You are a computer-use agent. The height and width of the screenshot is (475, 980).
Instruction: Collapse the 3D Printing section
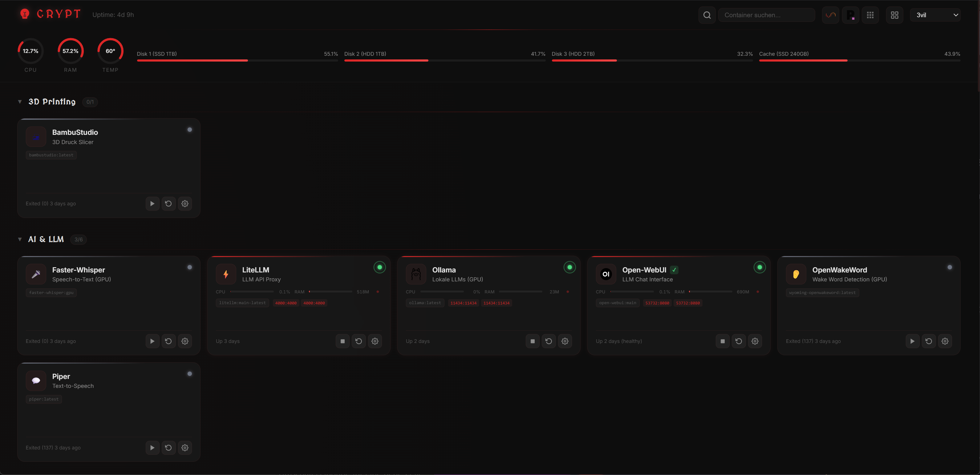tap(20, 102)
